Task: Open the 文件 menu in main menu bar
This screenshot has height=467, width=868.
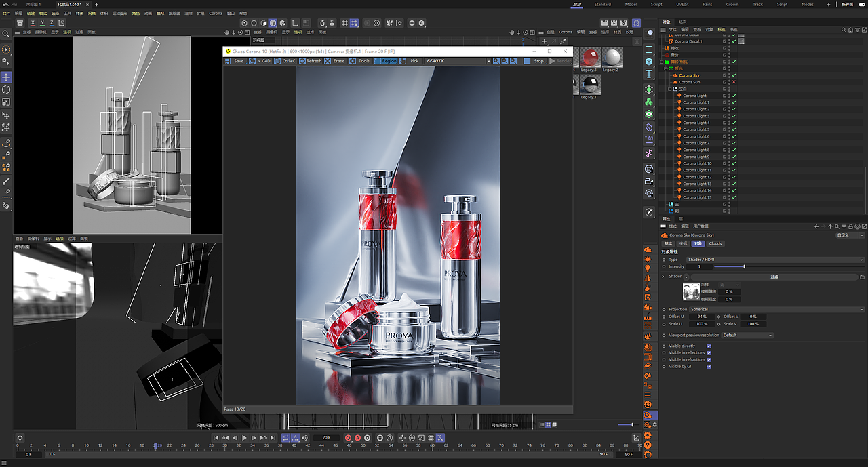Action: click(6, 13)
